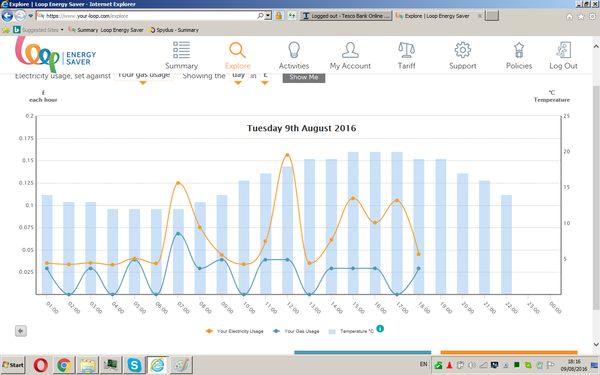The image size is (600, 375).
Task: Click the Loop Energy Saver logo
Action: click(x=55, y=54)
